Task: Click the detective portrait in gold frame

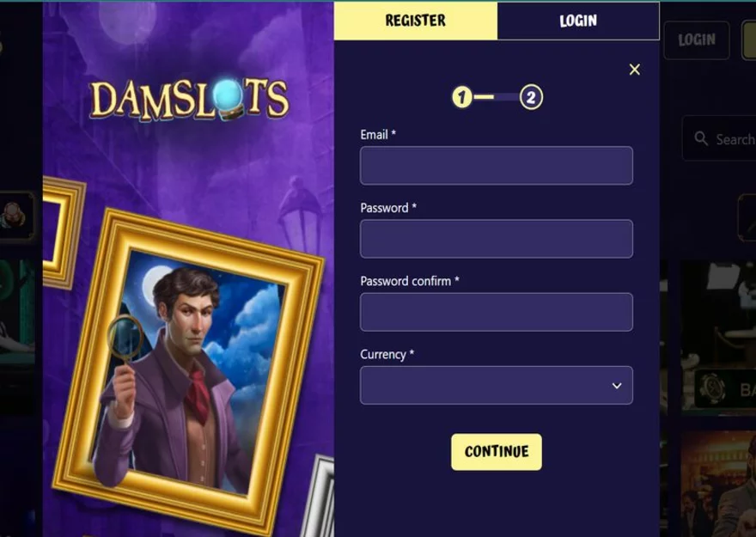Action: pyautogui.click(x=188, y=371)
